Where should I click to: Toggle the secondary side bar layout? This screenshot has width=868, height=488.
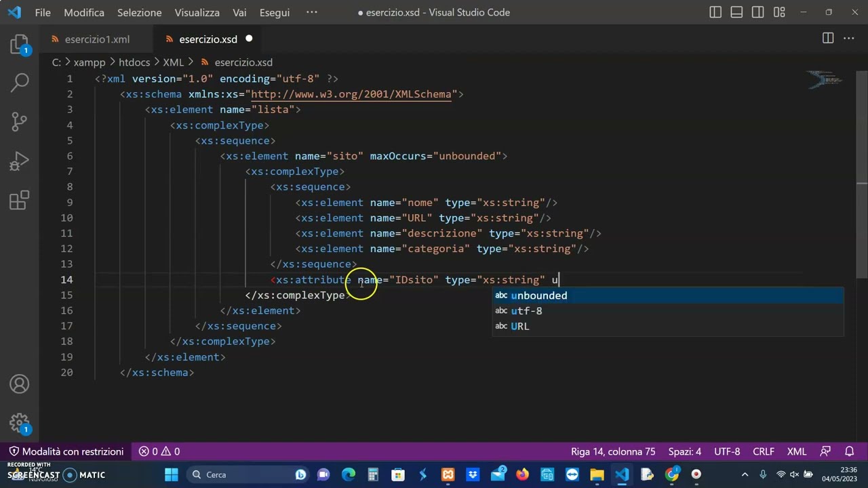(x=758, y=12)
